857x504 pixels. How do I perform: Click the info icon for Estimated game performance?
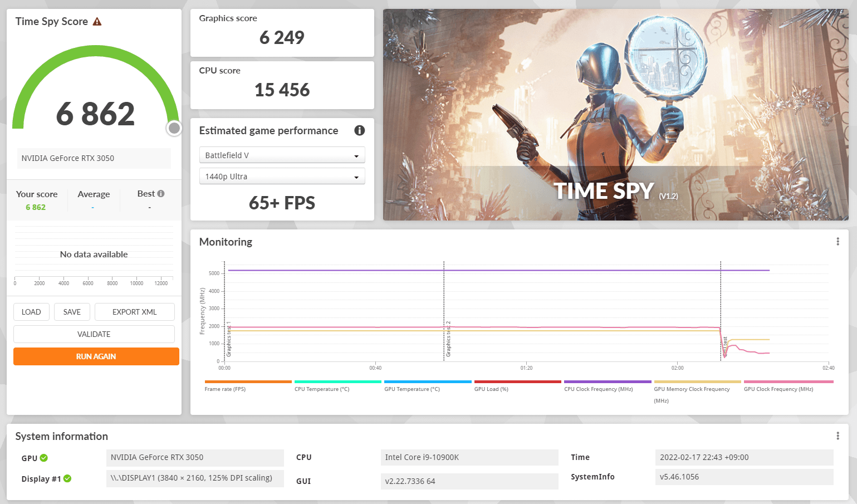coord(360,130)
